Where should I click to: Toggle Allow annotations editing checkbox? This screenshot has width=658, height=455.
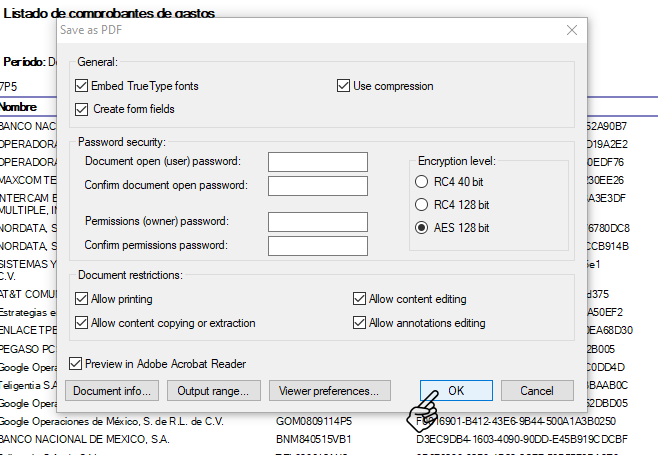coord(360,323)
